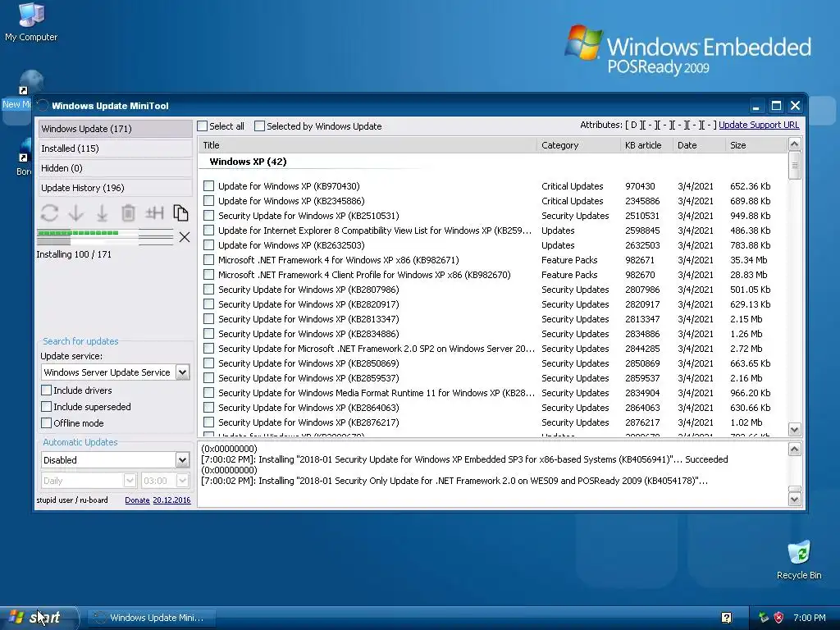Viewport: 840px width, 630px height.
Task: Switch to Windows Update (171) tab
Action: (x=115, y=129)
